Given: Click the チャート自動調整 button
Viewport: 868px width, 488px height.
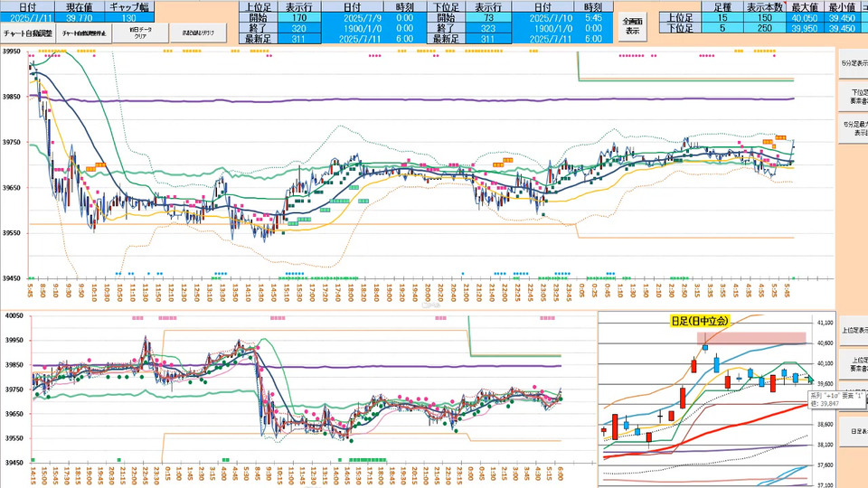Looking at the screenshot, I should pos(28,33).
